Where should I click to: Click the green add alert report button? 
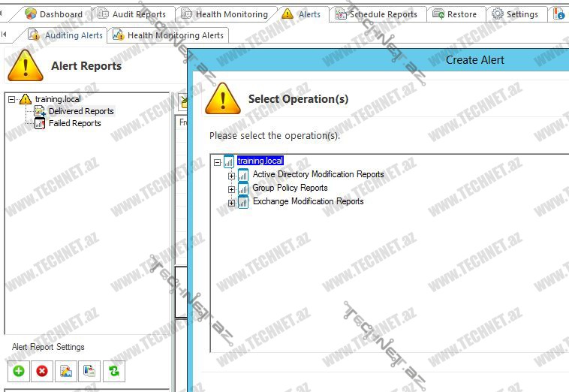(19, 370)
